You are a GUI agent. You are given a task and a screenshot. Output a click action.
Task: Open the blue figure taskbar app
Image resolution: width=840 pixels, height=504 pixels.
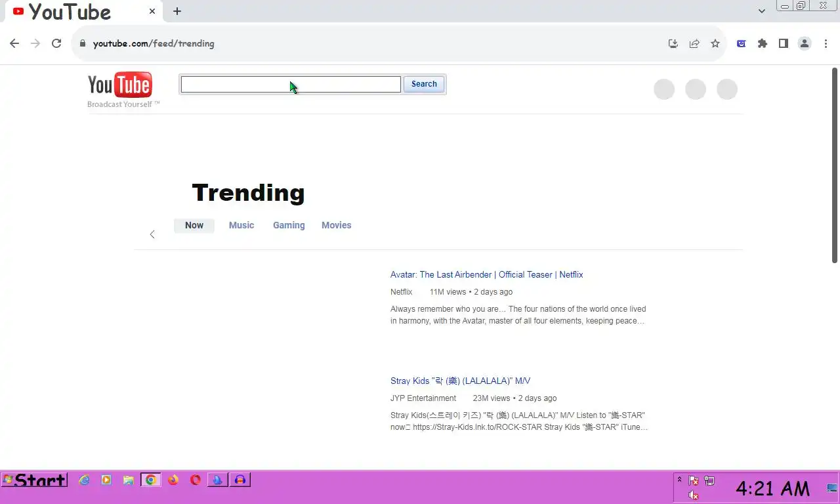click(x=218, y=480)
